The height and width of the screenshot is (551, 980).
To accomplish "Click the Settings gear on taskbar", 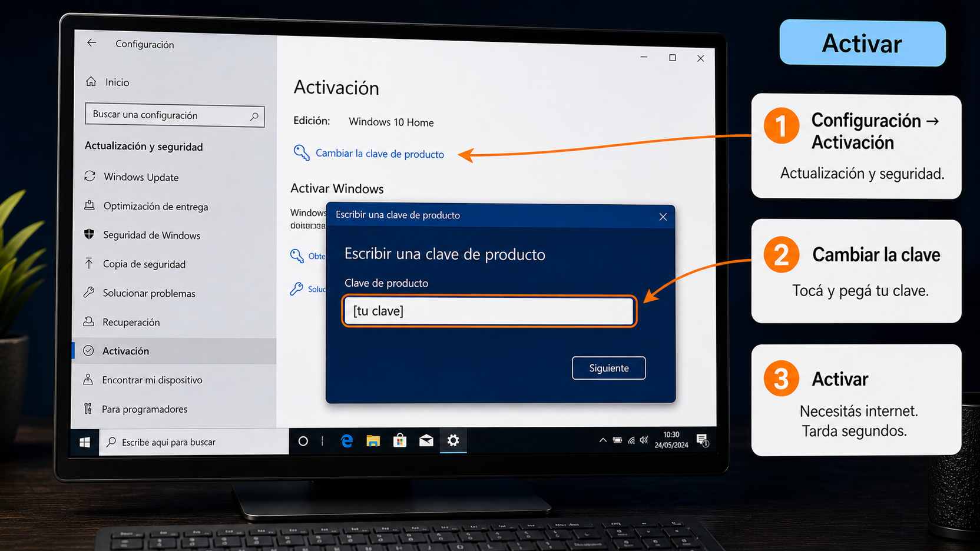I will click(x=453, y=440).
